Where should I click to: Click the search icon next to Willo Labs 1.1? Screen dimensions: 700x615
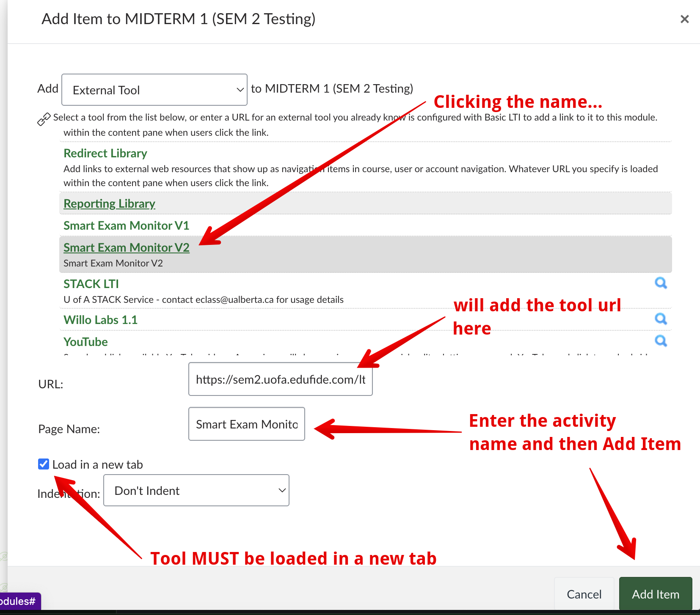[661, 319]
